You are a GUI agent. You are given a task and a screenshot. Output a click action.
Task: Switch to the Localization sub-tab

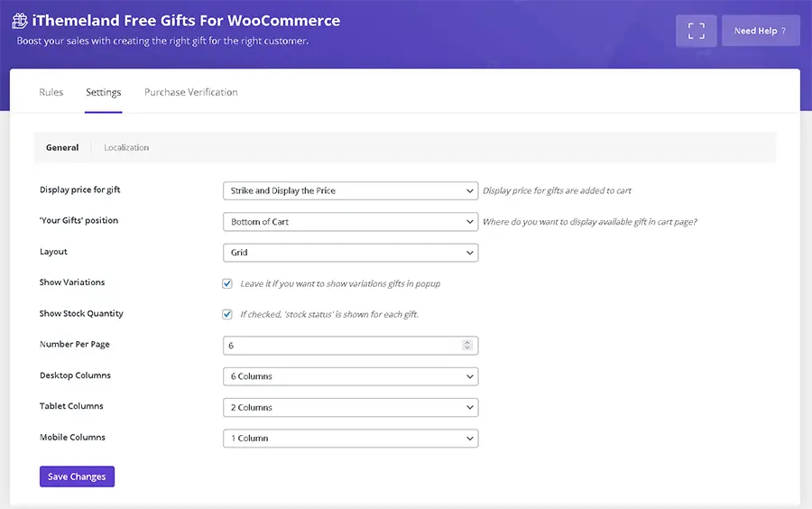126,148
